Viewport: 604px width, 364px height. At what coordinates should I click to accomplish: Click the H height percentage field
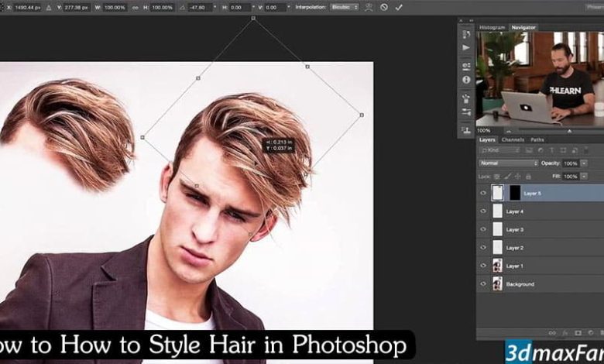click(x=162, y=7)
